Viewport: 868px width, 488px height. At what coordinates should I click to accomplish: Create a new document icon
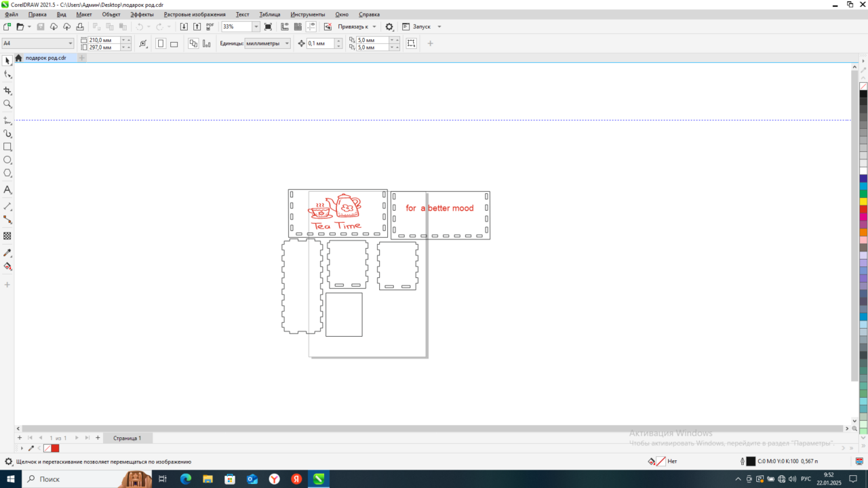coord(7,26)
